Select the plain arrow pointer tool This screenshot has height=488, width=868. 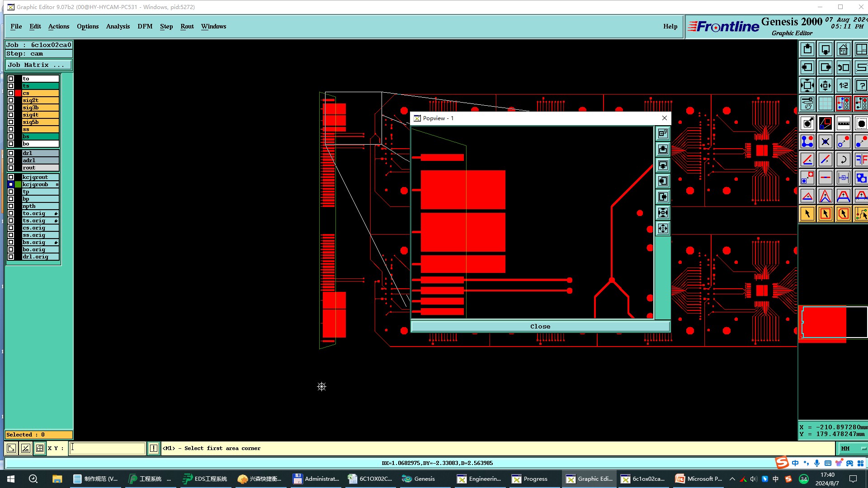[807, 214]
